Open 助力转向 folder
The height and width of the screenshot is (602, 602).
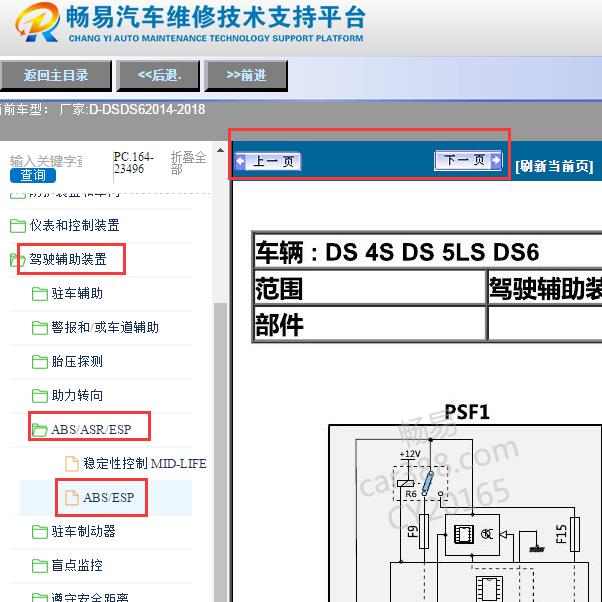77,395
